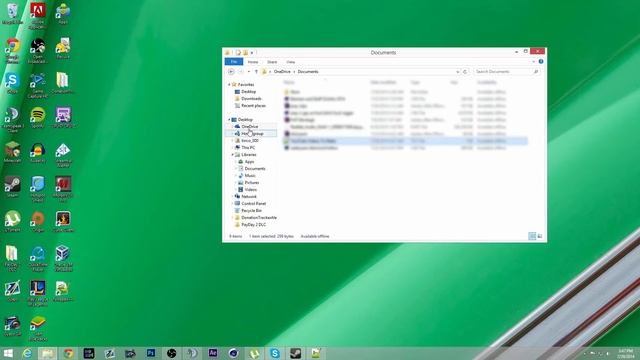Open the address bar history dropdown
Image resolution: width=640 pixels, height=360 pixels.
pos(457,72)
